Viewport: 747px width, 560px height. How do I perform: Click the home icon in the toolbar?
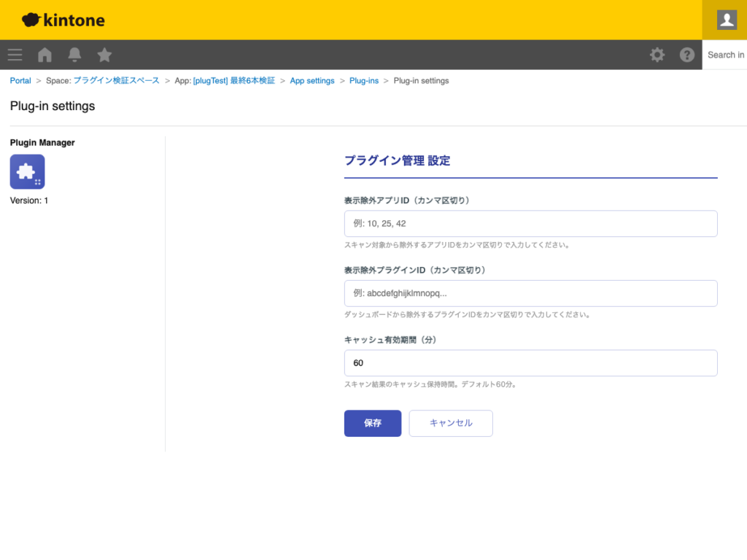pos(44,55)
